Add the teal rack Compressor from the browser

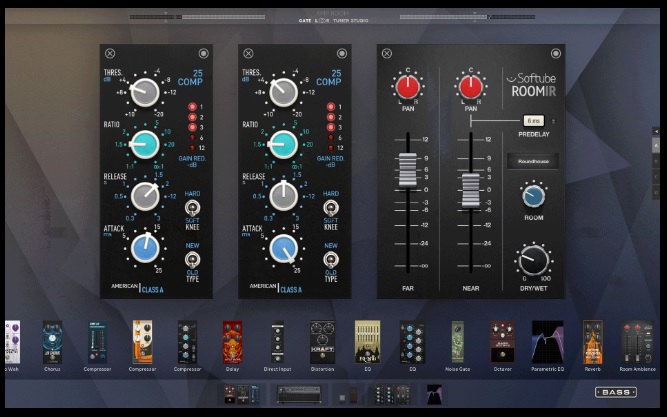click(97, 343)
